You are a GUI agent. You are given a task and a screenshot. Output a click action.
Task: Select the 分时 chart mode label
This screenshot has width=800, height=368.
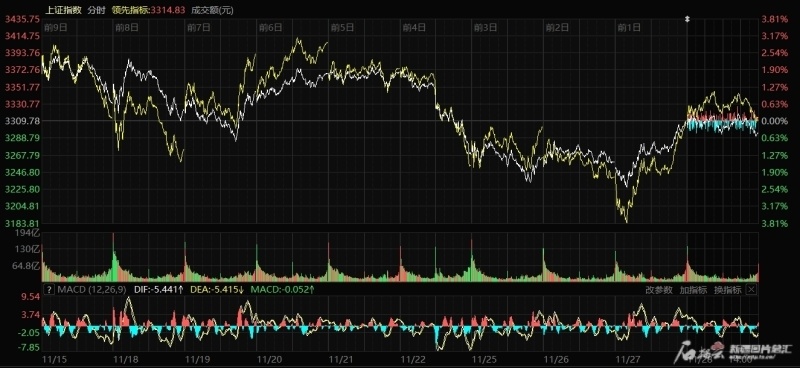click(x=95, y=10)
